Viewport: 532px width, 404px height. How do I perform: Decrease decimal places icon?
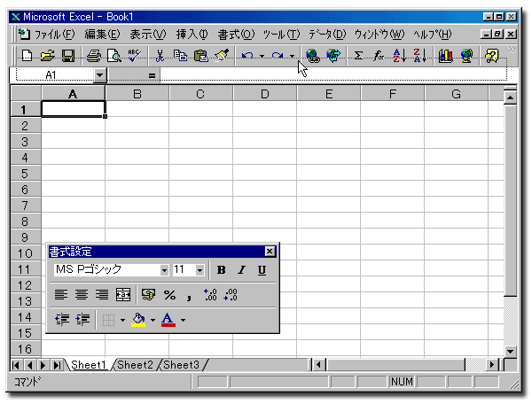coord(231,294)
